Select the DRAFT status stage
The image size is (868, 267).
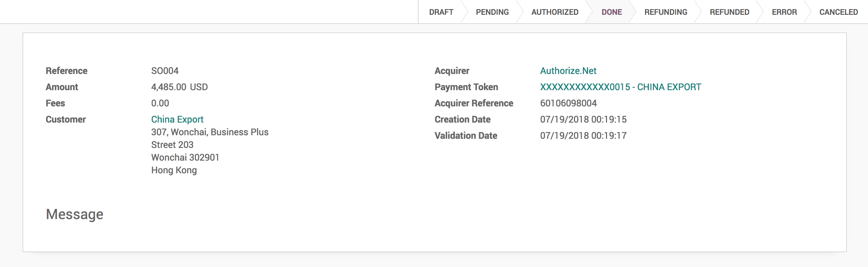(x=441, y=12)
